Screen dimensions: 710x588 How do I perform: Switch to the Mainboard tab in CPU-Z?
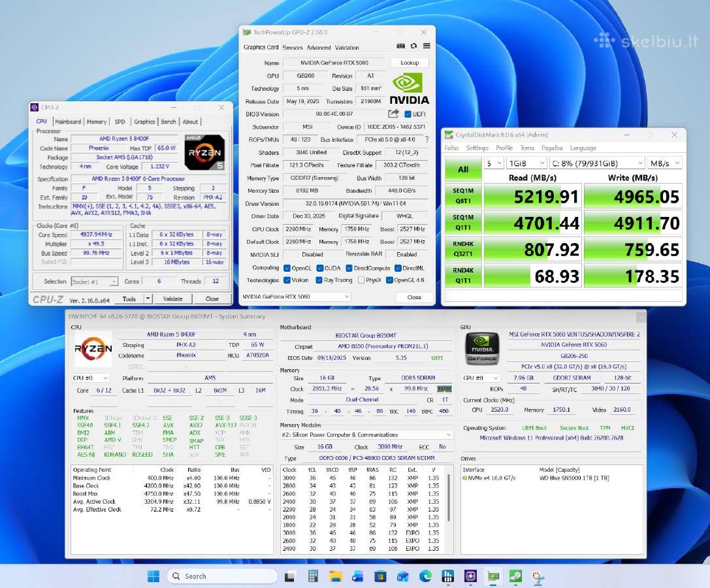(x=68, y=122)
